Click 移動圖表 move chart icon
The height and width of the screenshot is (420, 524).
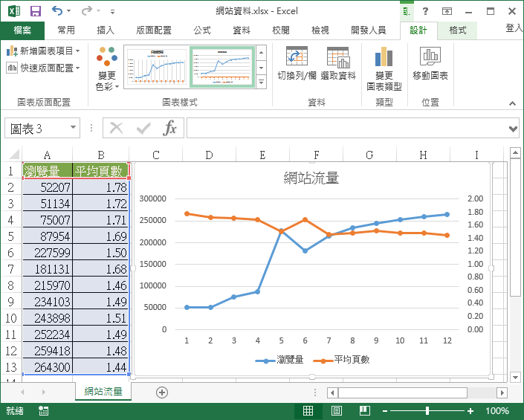pos(430,63)
